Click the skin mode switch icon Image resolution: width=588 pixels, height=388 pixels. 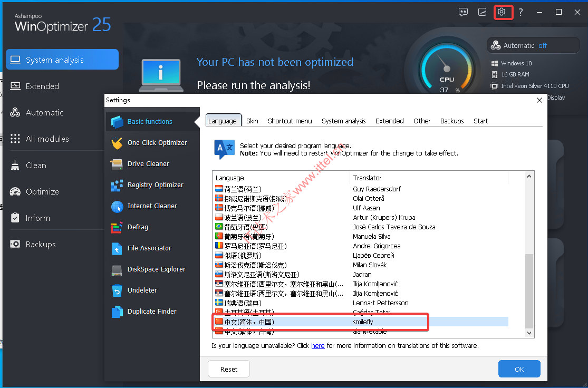click(482, 12)
